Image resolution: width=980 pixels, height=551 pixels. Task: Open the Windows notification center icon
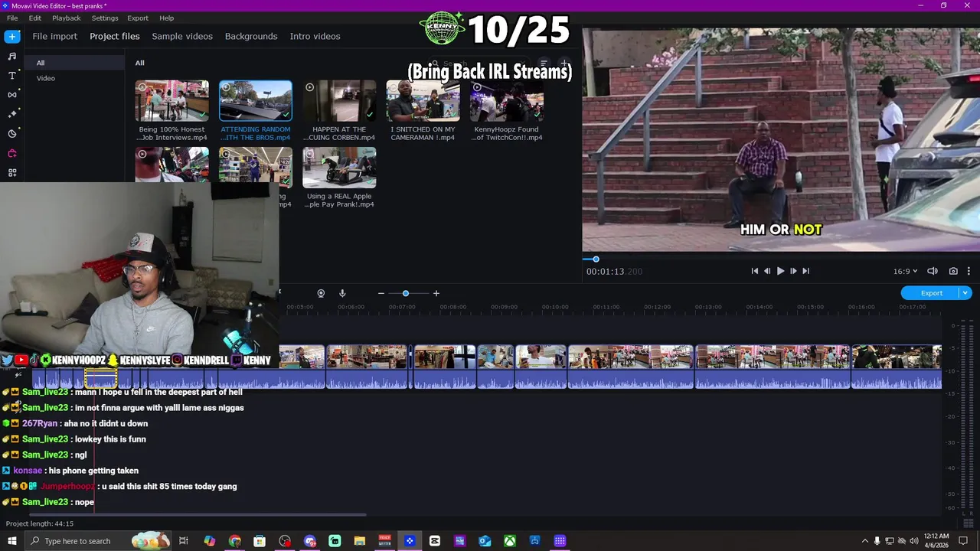(964, 541)
